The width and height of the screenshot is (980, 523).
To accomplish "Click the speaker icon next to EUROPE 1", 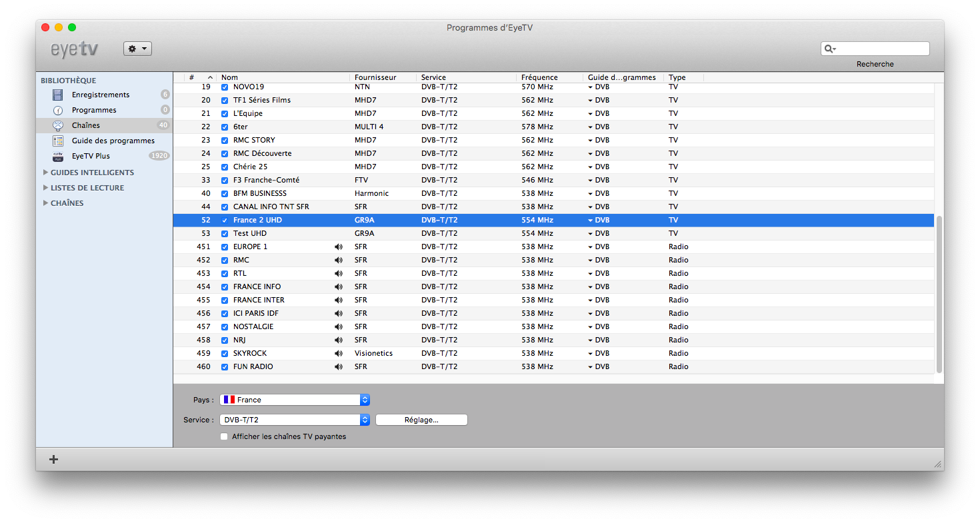I will [x=339, y=247].
